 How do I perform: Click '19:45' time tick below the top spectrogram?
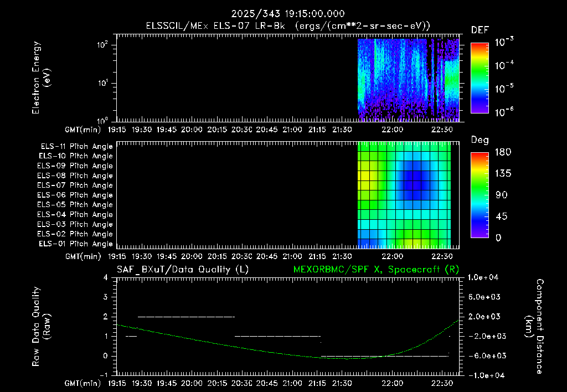pyautogui.click(x=167, y=130)
